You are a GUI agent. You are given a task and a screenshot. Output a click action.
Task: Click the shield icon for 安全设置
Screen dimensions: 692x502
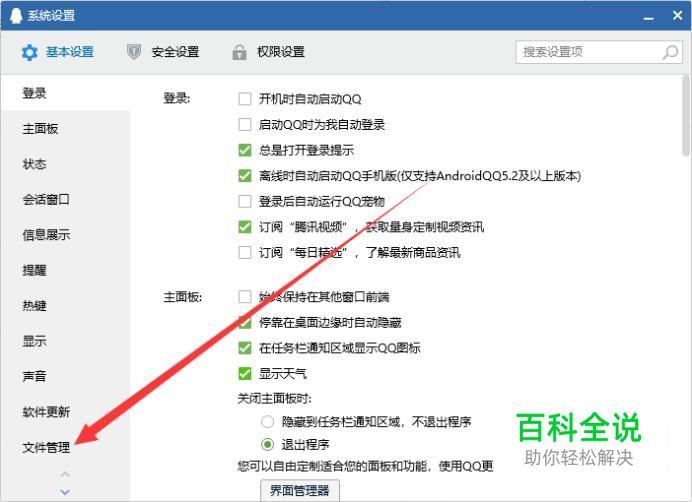tap(134, 52)
